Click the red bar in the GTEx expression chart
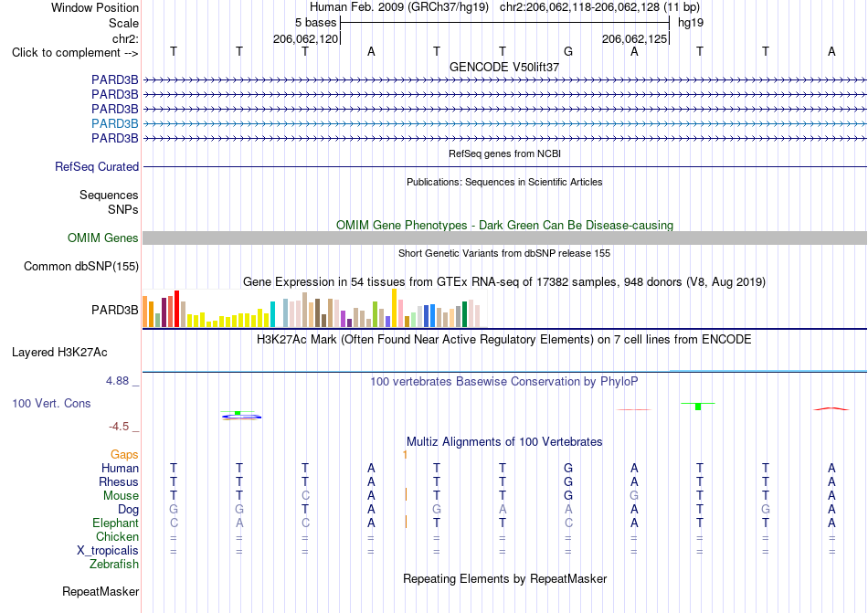The width and height of the screenshot is (868, 613). pos(176,309)
